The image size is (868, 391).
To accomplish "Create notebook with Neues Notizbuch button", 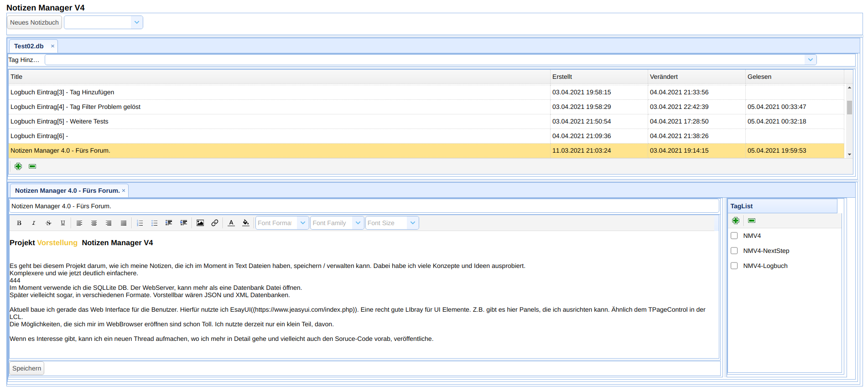I will coord(34,22).
